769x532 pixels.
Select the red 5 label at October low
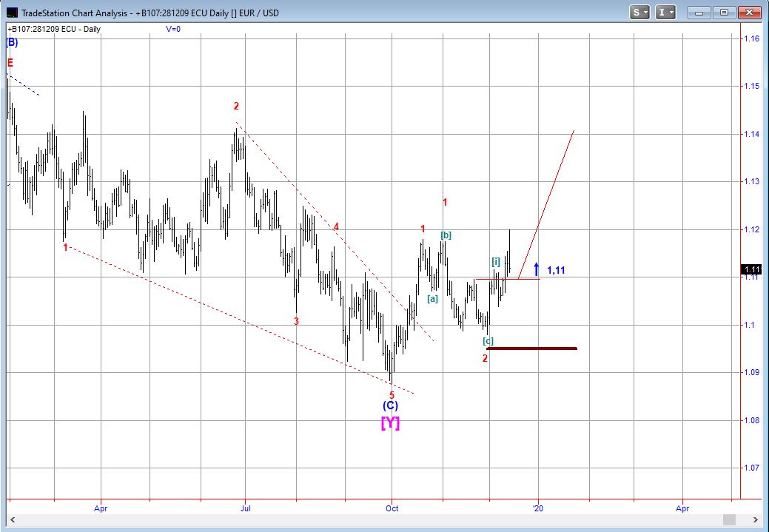pyautogui.click(x=392, y=394)
